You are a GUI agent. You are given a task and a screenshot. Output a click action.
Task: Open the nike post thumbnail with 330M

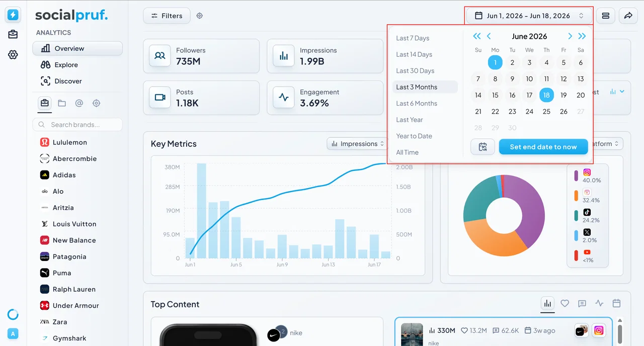point(412,334)
